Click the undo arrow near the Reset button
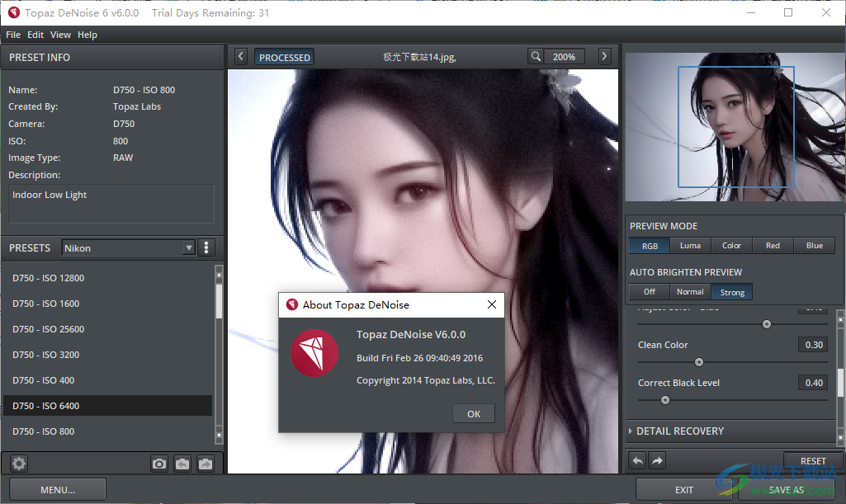Viewport: 846px width, 504px height. (636, 460)
